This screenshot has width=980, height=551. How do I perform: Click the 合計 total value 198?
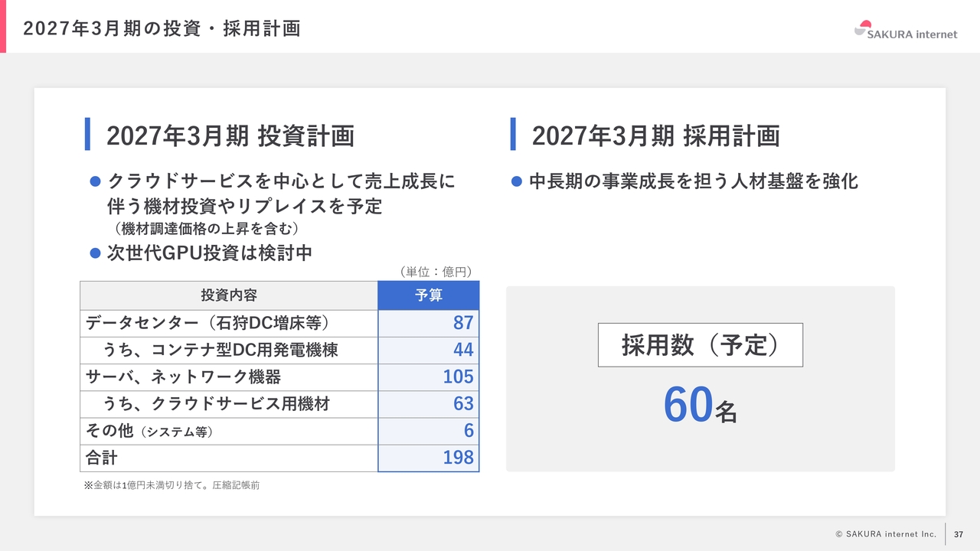pyautogui.click(x=458, y=458)
